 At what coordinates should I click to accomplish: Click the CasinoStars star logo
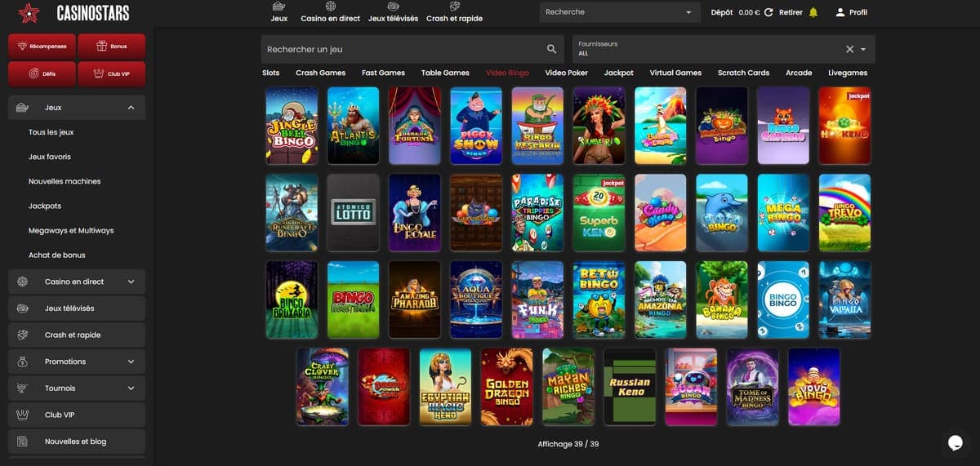pyautogui.click(x=29, y=13)
